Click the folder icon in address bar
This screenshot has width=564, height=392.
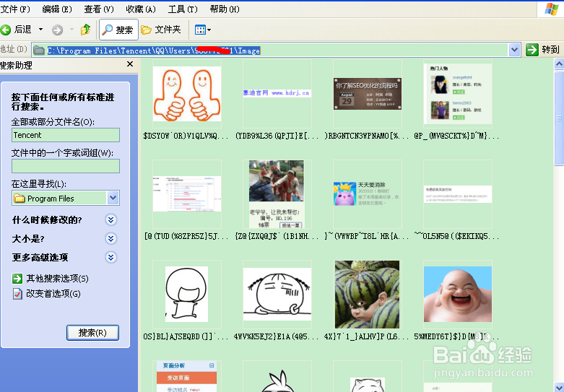coord(39,51)
